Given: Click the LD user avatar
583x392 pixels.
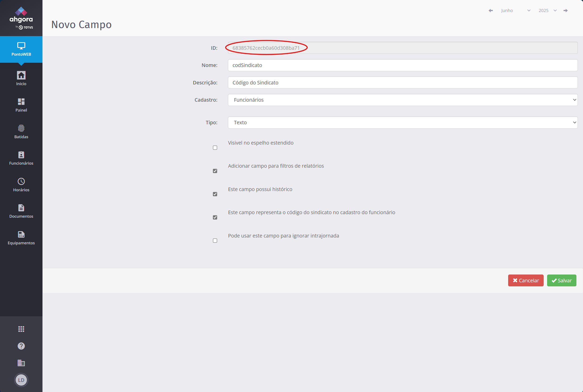Looking at the screenshot, I should pos(21,380).
